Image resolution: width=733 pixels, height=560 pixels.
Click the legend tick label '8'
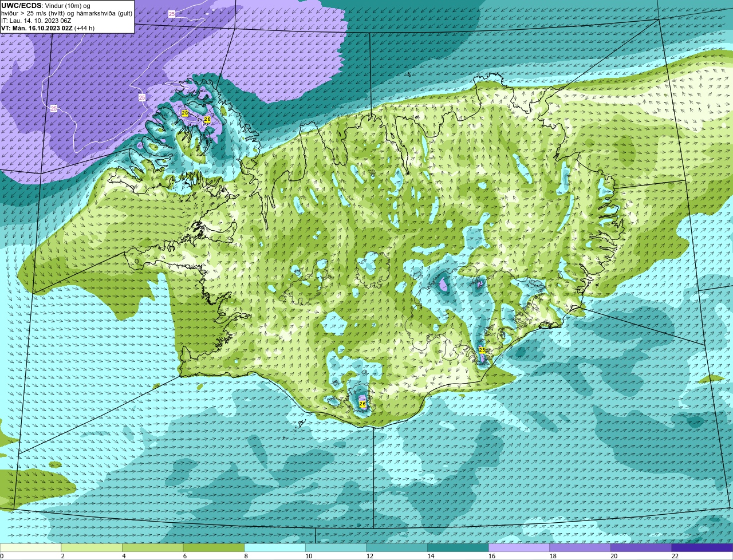pyautogui.click(x=246, y=555)
